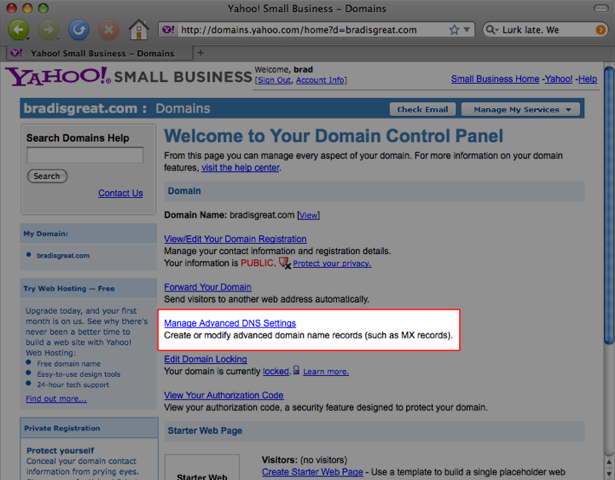The width and height of the screenshot is (615, 480).
Task: Click the Sign Out link
Action: 274,80
